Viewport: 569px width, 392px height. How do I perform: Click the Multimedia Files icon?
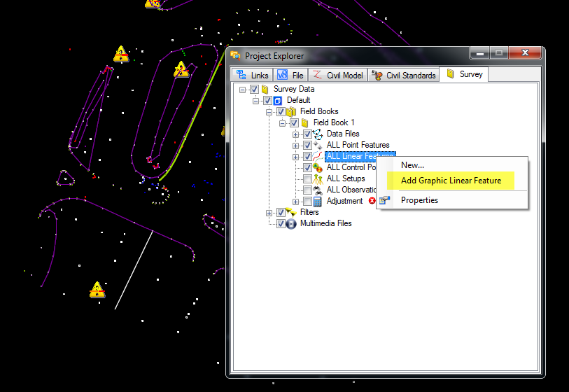point(291,223)
